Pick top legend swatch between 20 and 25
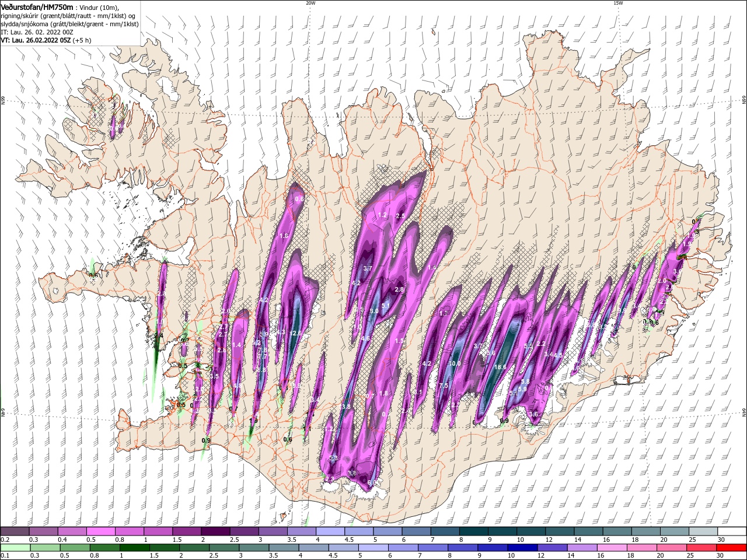Screen dimensions: 747x560 (x=674, y=531)
